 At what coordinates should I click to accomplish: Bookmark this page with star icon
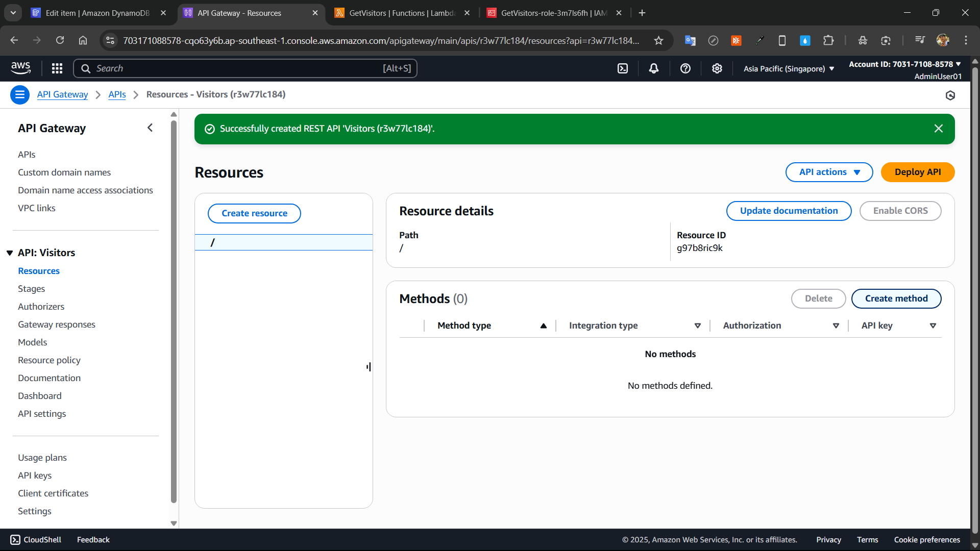tap(658, 40)
